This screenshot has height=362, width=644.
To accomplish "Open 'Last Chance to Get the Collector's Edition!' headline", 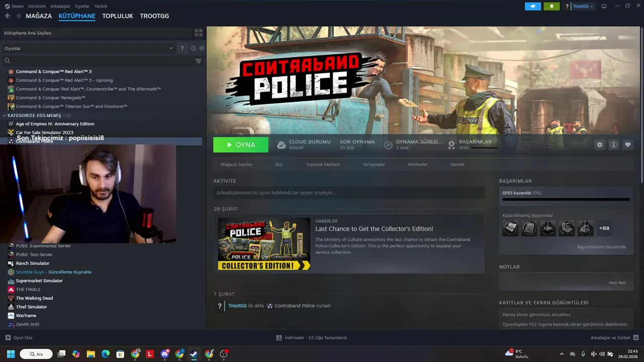I will point(374,229).
